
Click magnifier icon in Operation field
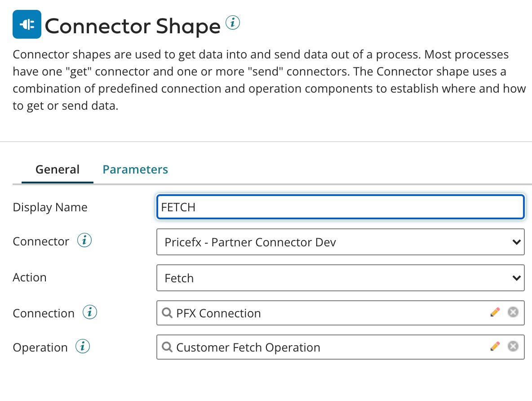[167, 347]
